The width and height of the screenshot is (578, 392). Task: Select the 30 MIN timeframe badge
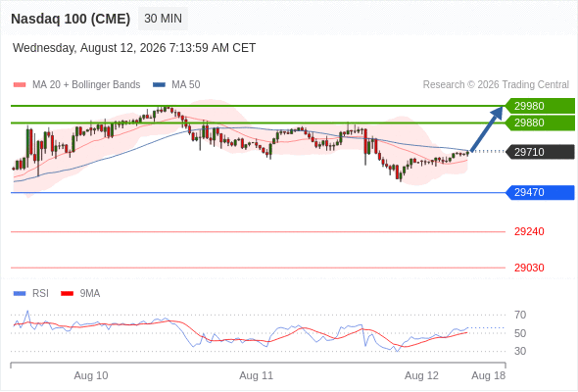pyautogui.click(x=163, y=19)
